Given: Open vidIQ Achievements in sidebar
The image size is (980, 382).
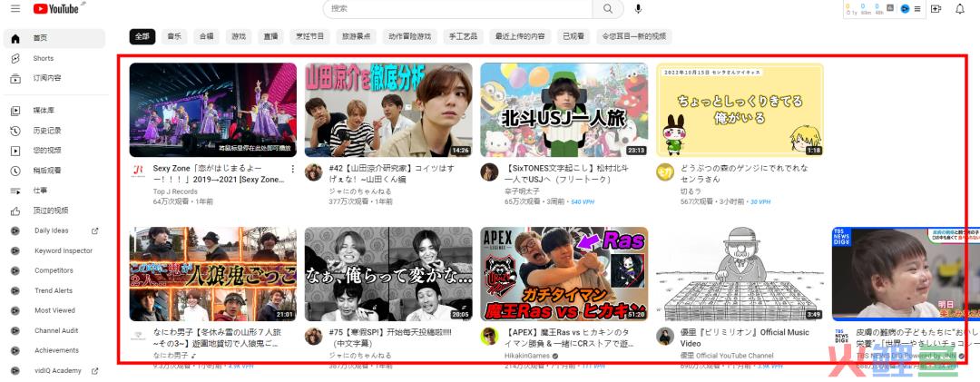Looking at the screenshot, I should [x=54, y=351].
